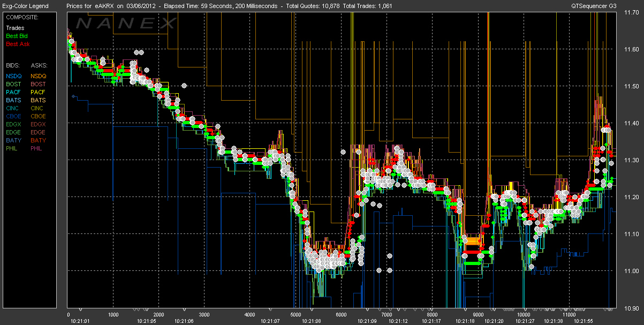Click the 4000 sequence axis label
Screen dimensions: 644x325
pos(249,315)
